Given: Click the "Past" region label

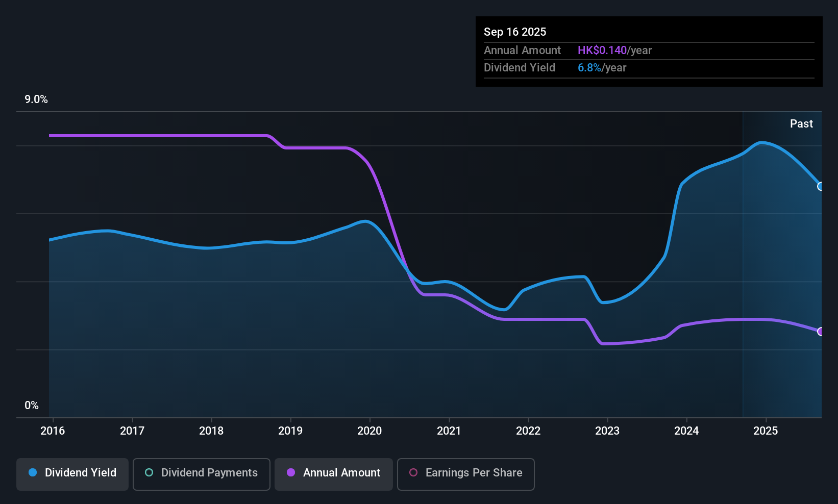Looking at the screenshot, I should (801, 124).
